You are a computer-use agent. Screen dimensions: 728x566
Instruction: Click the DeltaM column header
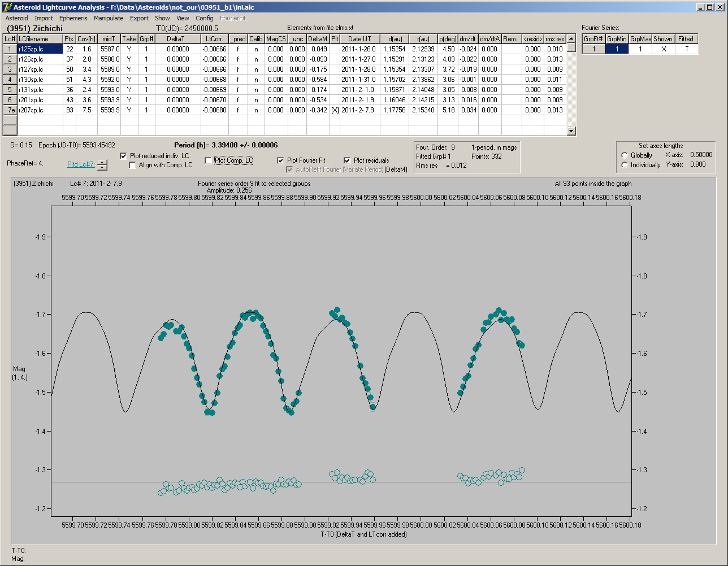click(318, 39)
